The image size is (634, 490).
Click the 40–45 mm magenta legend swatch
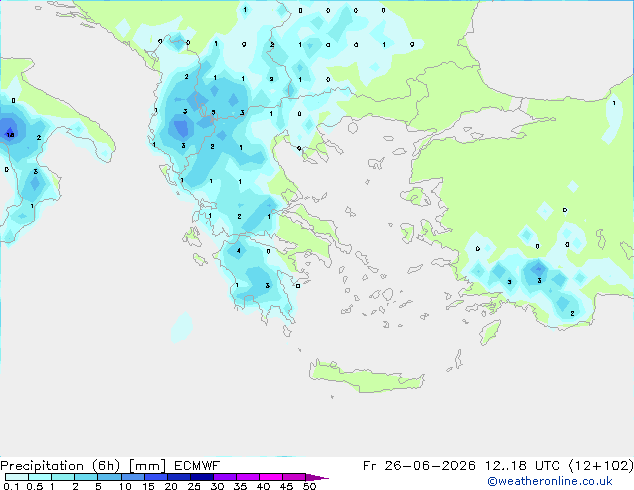coord(271,477)
